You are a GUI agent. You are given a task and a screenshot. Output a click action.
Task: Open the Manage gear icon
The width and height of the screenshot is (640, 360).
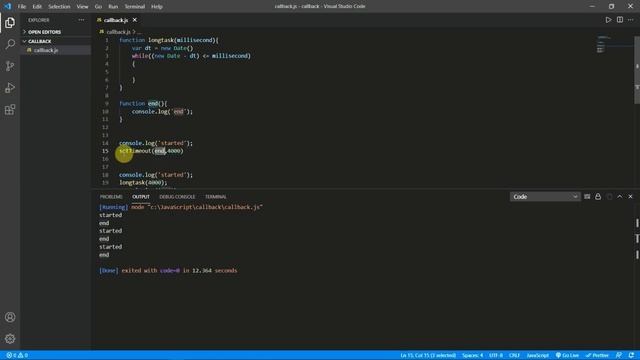(x=10, y=339)
